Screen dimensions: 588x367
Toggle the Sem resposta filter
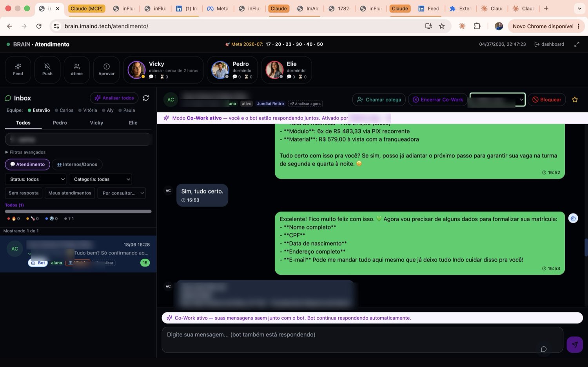pyautogui.click(x=24, y=193)
